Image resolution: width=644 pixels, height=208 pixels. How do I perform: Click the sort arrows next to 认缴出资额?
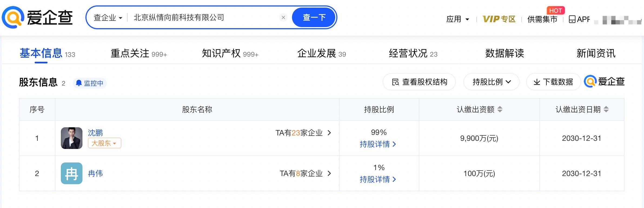click(500, 109)
